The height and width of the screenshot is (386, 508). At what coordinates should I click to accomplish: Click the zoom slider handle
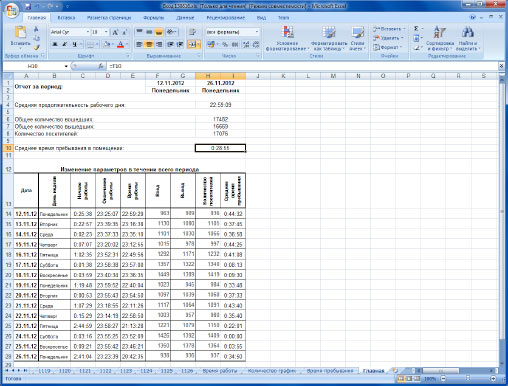tap(468, 379)
